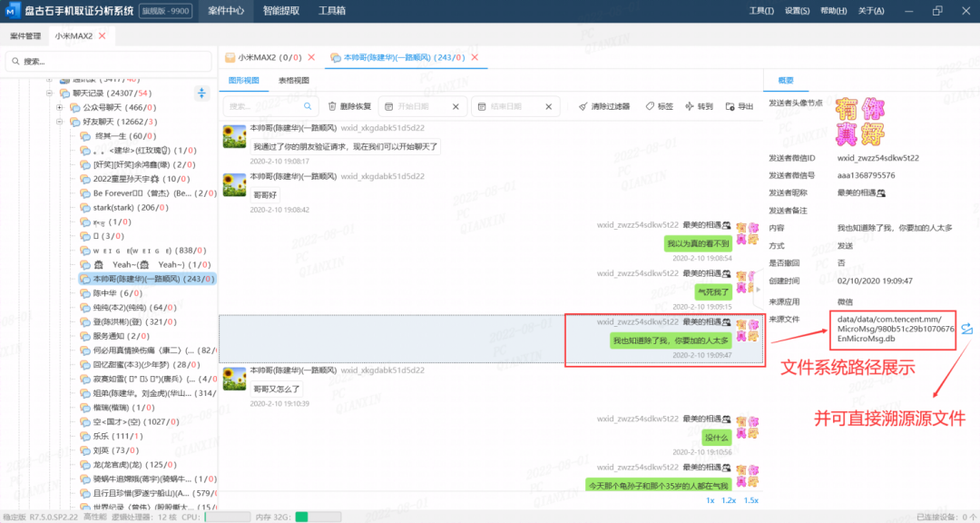Click the large sender avatar in 概要 panel

pos(860,122)
